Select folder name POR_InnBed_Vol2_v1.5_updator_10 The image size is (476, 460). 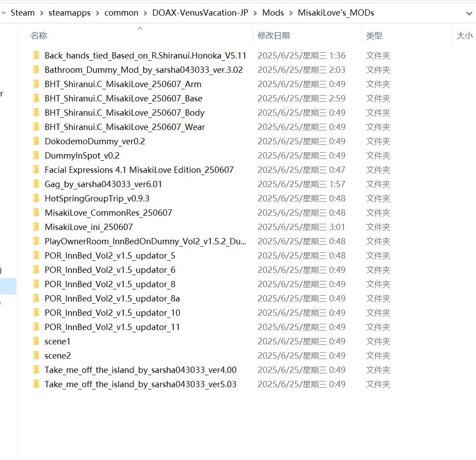pos(113,313)
